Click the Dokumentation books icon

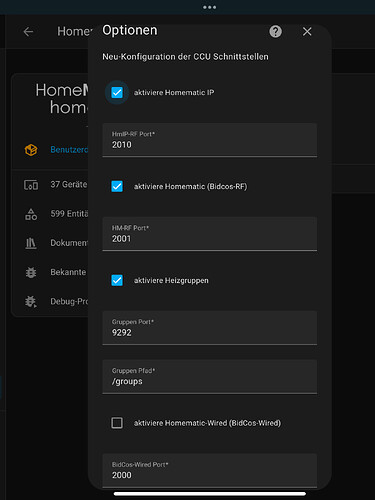[31, 243]
